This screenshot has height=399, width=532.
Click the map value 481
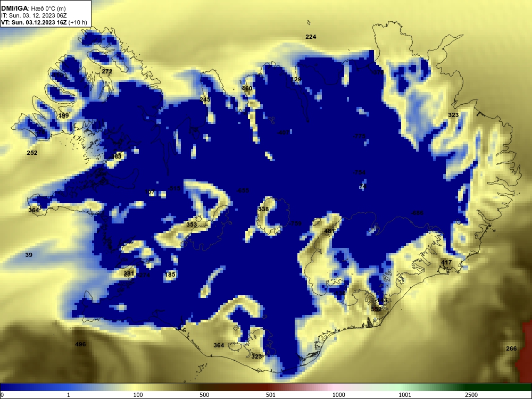click(x=329, y=231)
